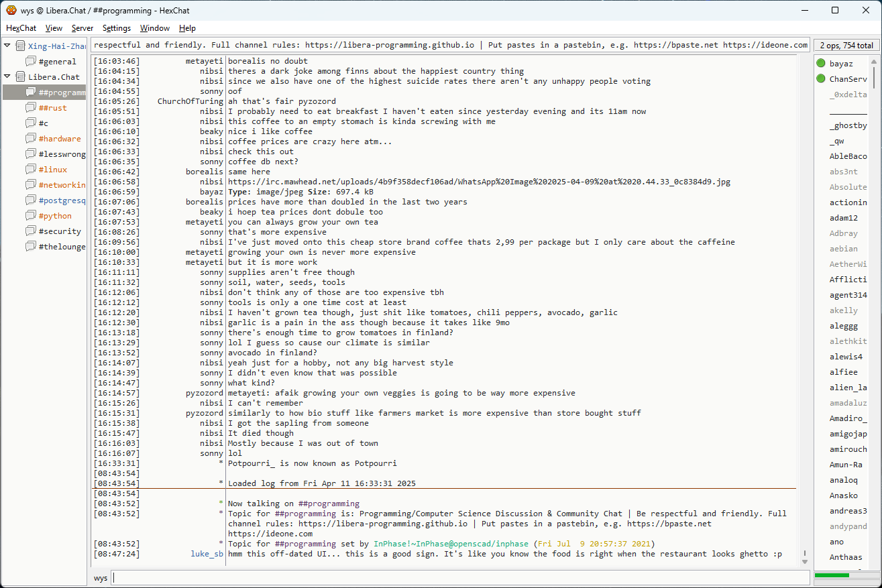The width and height of the screenshot is (882, 588).
Task: Click the green op icon beside bayaz
Action: (x=821, y=64)
